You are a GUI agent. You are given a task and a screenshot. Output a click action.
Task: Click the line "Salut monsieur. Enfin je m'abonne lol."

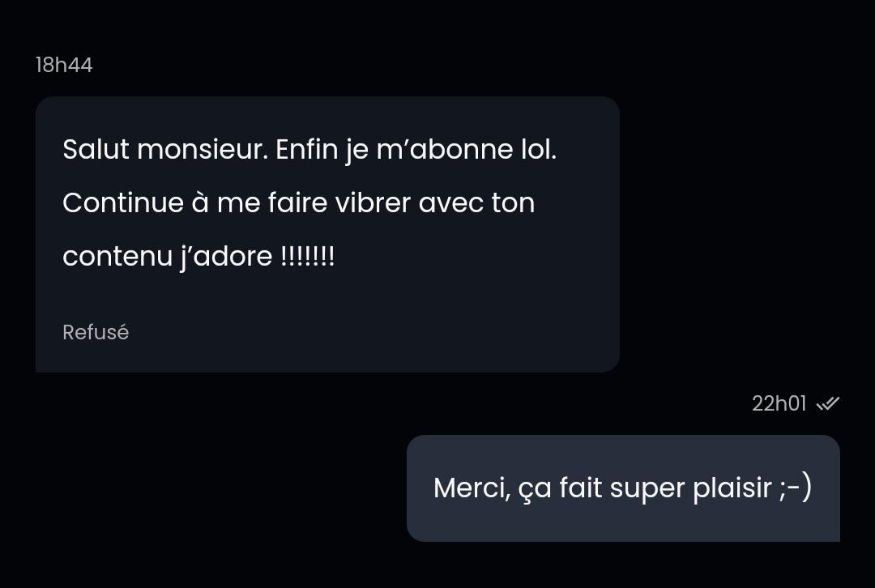coord(309,150)
